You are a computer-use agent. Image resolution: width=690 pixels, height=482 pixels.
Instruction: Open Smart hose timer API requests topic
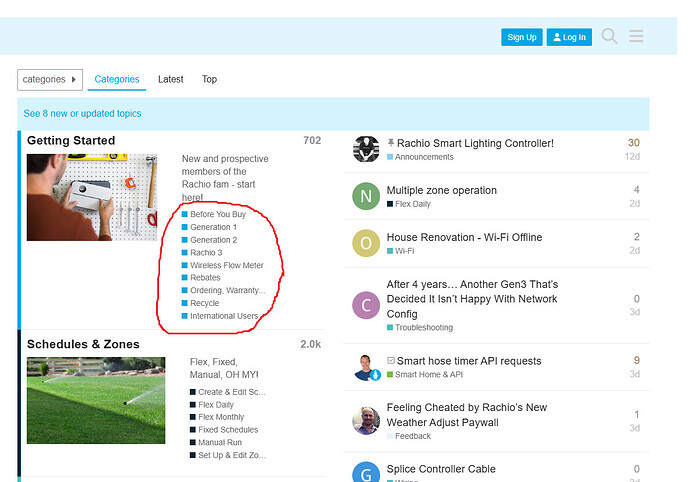coord(469,361)
